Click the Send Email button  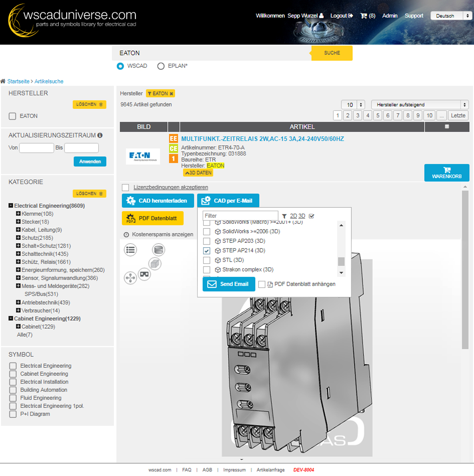point(229,284)
